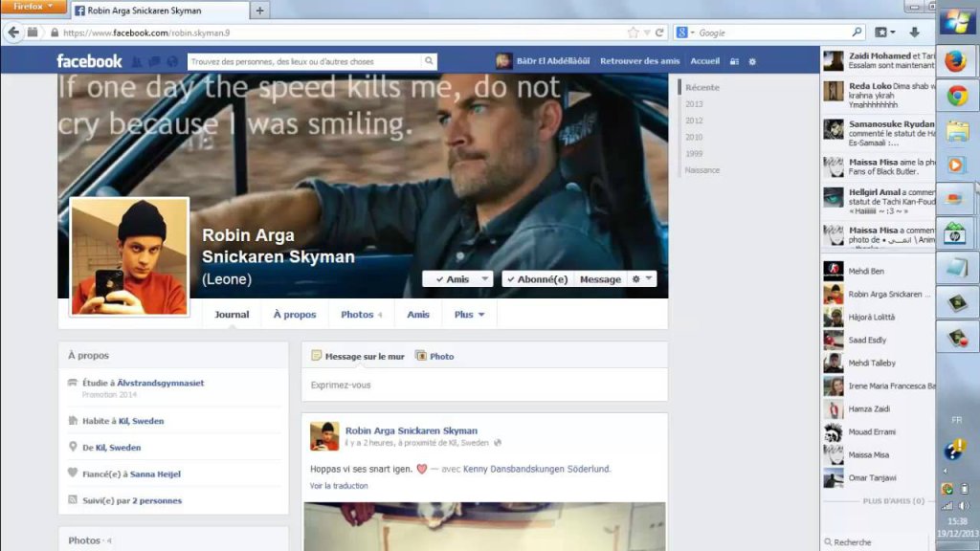Open friend requests icon in Facebook header
The image size is (980, 551).
(x=137, y=61)
